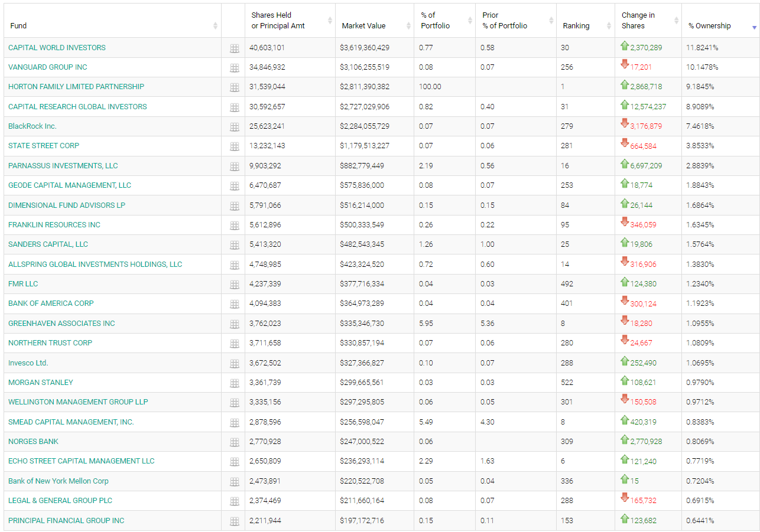Select ownership value 11.8241%

702,48
